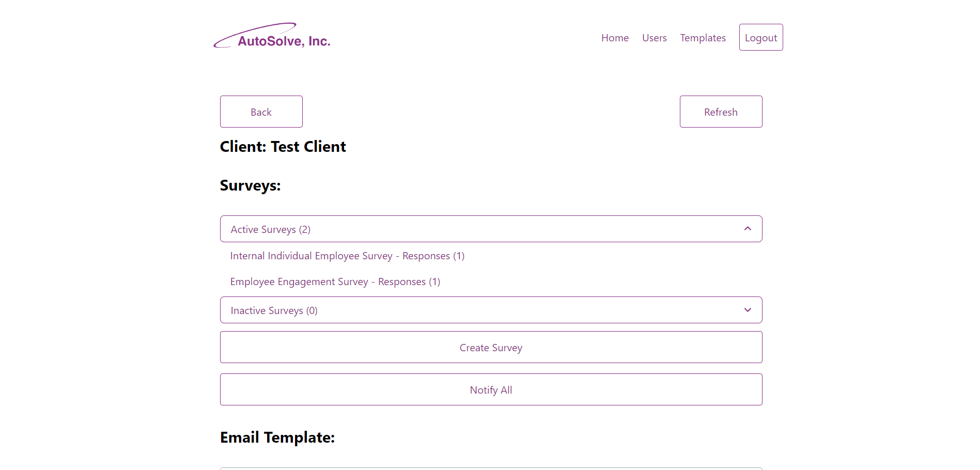This screenshot has height=470, width=980.
Task: Click the AutoSolve, Inc. logo
Action: coord(272,36)
